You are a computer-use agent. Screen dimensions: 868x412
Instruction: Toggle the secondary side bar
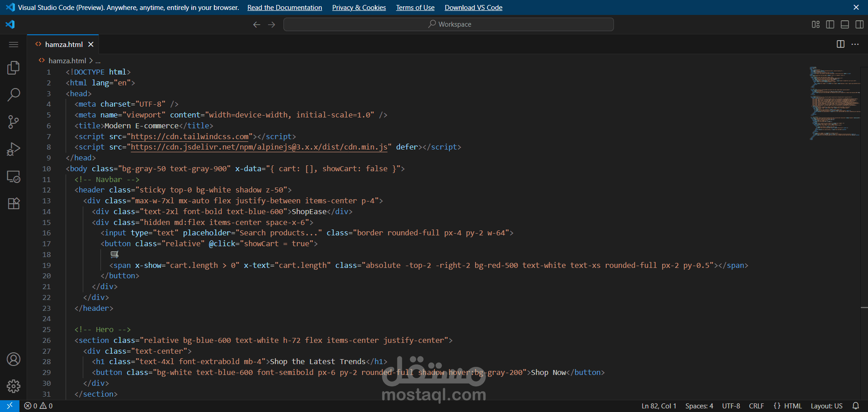coord(859,24)
